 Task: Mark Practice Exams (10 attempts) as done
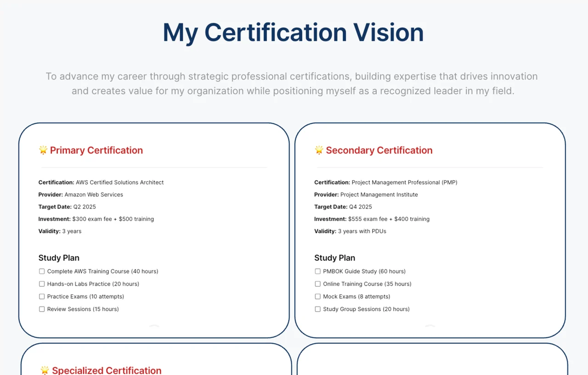pos(42,297)
